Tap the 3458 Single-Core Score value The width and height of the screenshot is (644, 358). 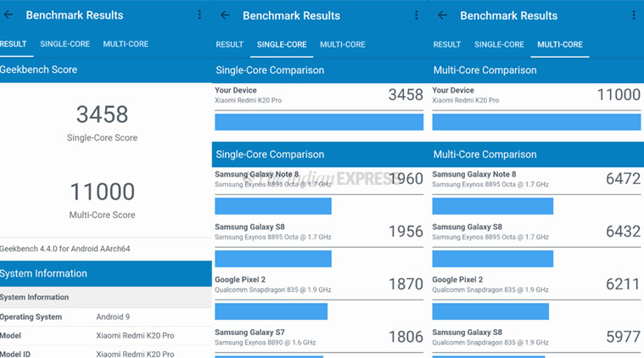103,115
